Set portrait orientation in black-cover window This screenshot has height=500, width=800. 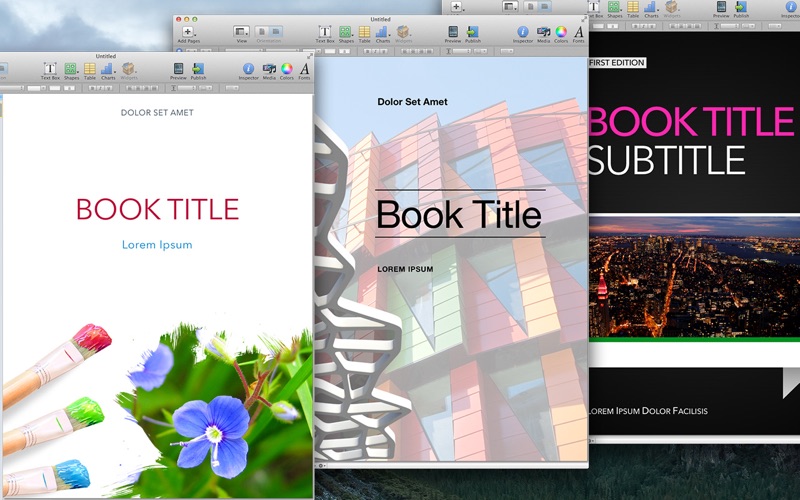531,6
